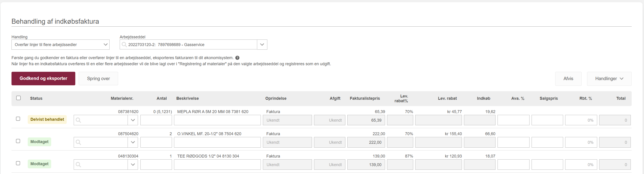
Task: Click Rbt. % input in TEE RØDGODS row
Action: coord(581,165)
